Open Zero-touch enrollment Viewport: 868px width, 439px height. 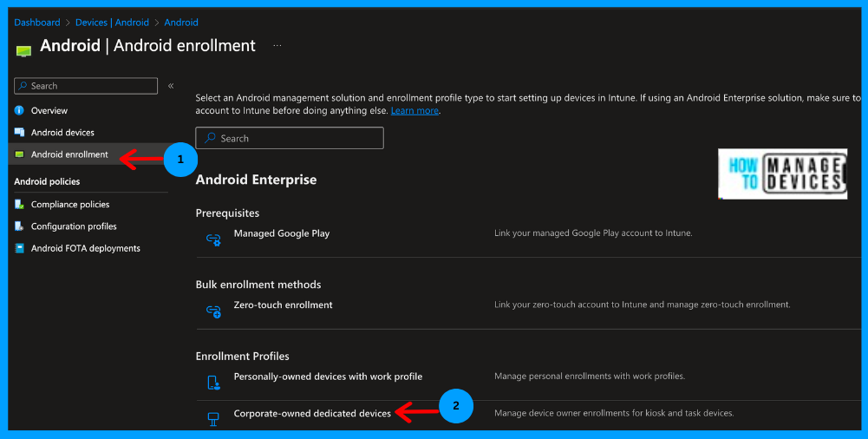click(x=283, y=305)
